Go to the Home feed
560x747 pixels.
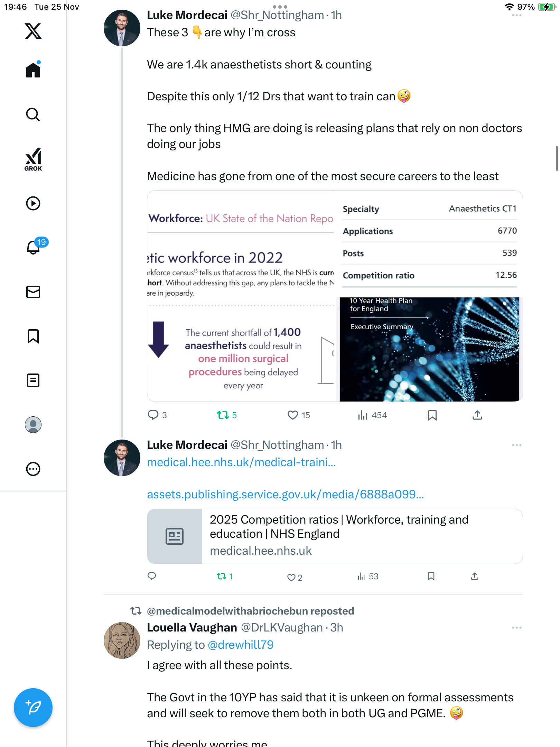[33, 70]
